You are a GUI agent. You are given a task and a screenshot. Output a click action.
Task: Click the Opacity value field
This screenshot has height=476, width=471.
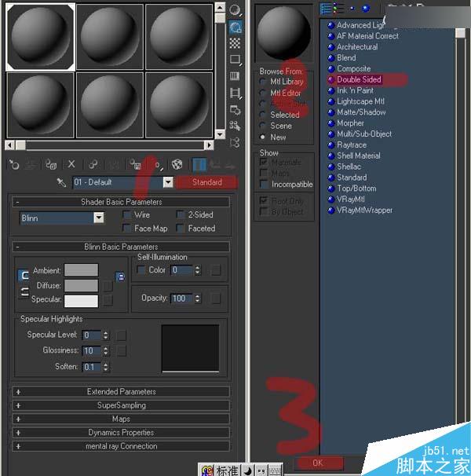point(181,298)
